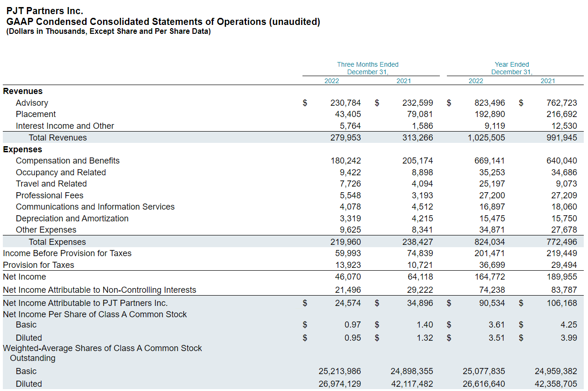Click the Depreciation value 15,475
This screenshot has height=391, width=588.
492,219
